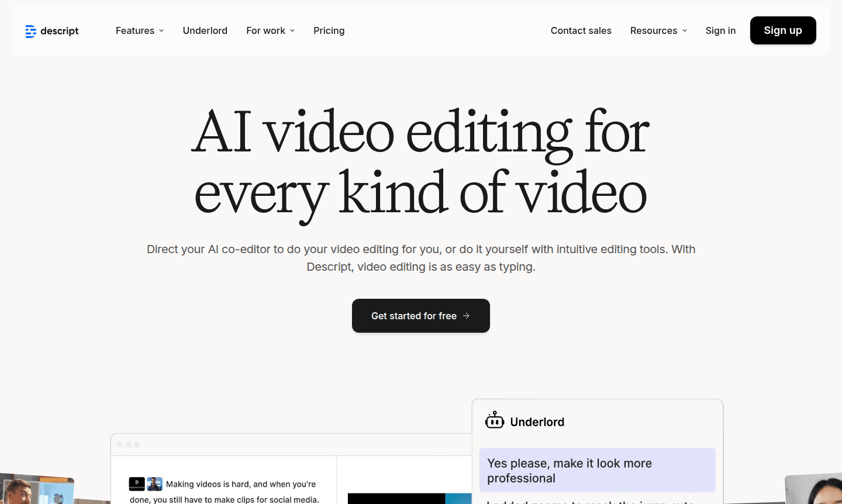Click the window dots on the editor mockup
This screenshot has width=842, height=504.
pyautogui.click(x=128, y=444)
